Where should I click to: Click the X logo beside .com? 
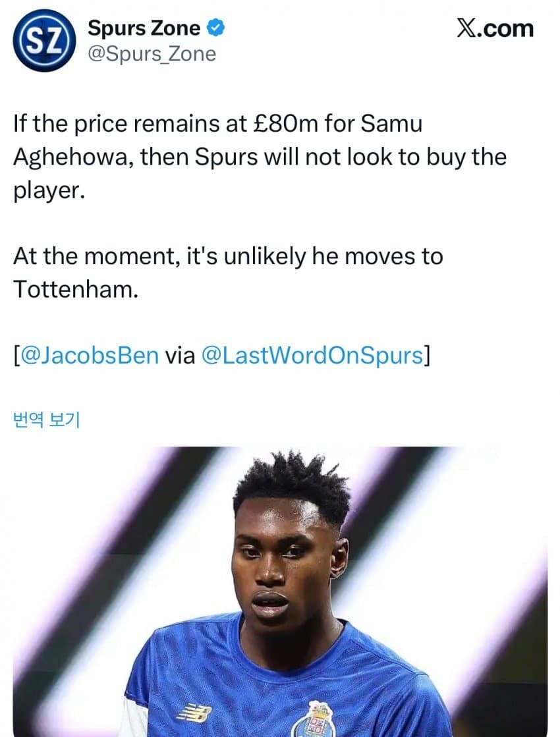point(467,29)
